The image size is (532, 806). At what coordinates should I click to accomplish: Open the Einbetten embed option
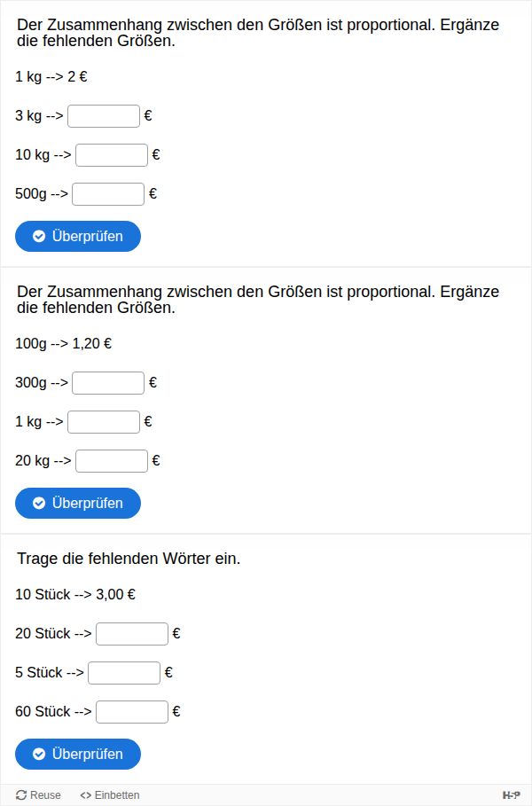110,795
